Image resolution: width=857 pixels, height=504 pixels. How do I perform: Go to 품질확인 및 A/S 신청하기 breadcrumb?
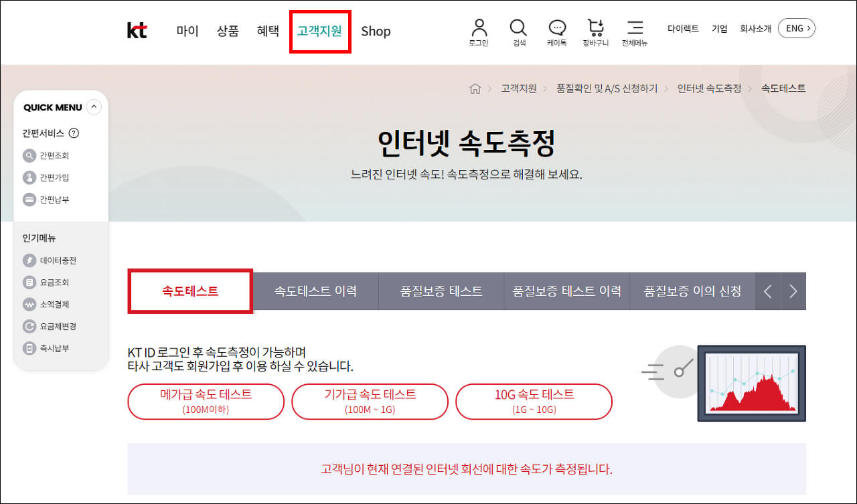point(607,88)
